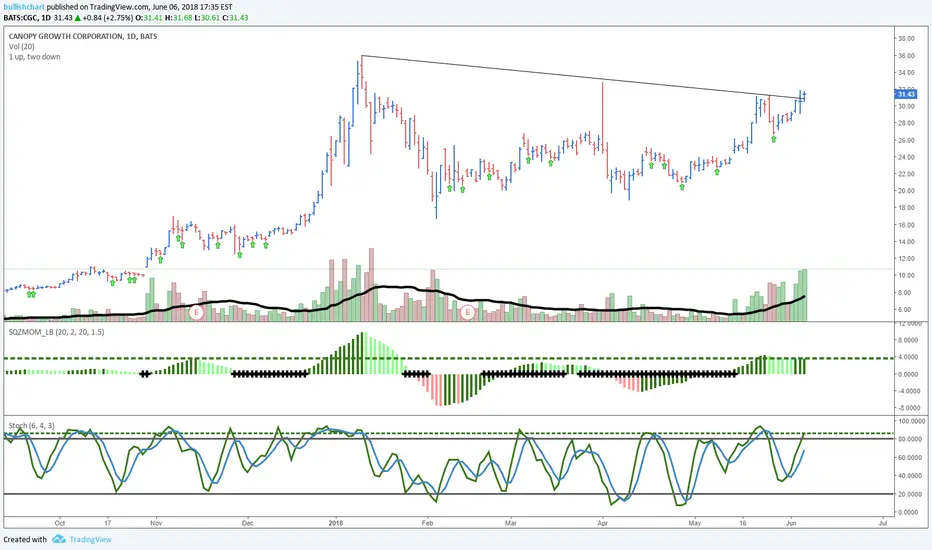Click the 100.0000 stochastic axis label
The width and height of the screenshot is (932, 550).
911,421
